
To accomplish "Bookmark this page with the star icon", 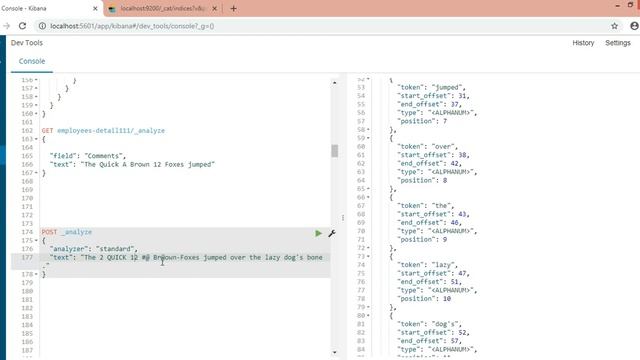I will click(614, 26).
